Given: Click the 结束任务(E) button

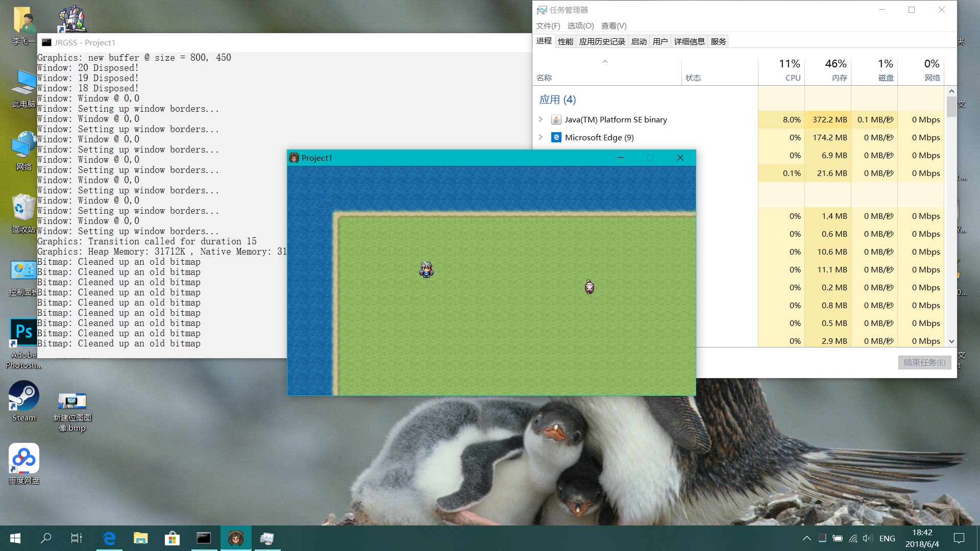Looking at the screenshot, I should [924, 362].
